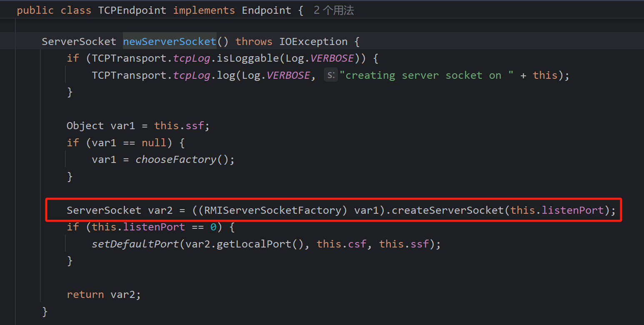Click the ssf field in the Object var1 assignment
Image resolution: width=644 pixels, height=325 pixels.
(195, 126)
